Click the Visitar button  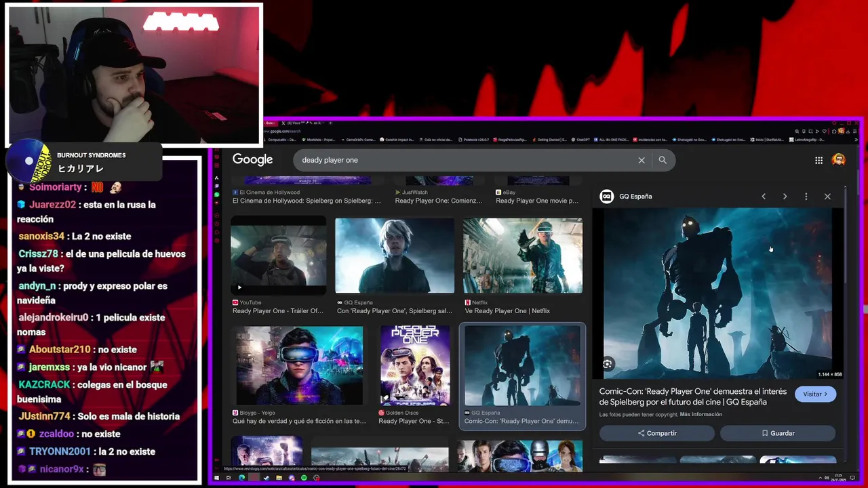[815, 394]
